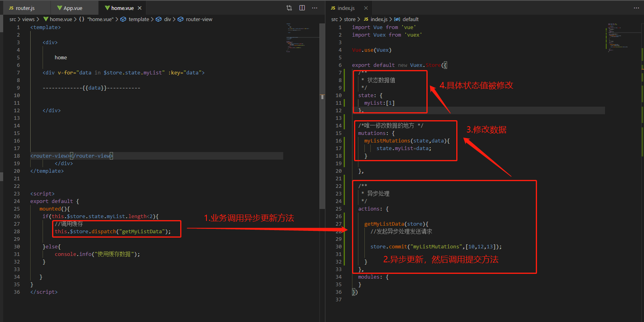Click the "myListMutations(state,data){" line
The width and height of the screenshot is (644, 322).
coord(407,141)
